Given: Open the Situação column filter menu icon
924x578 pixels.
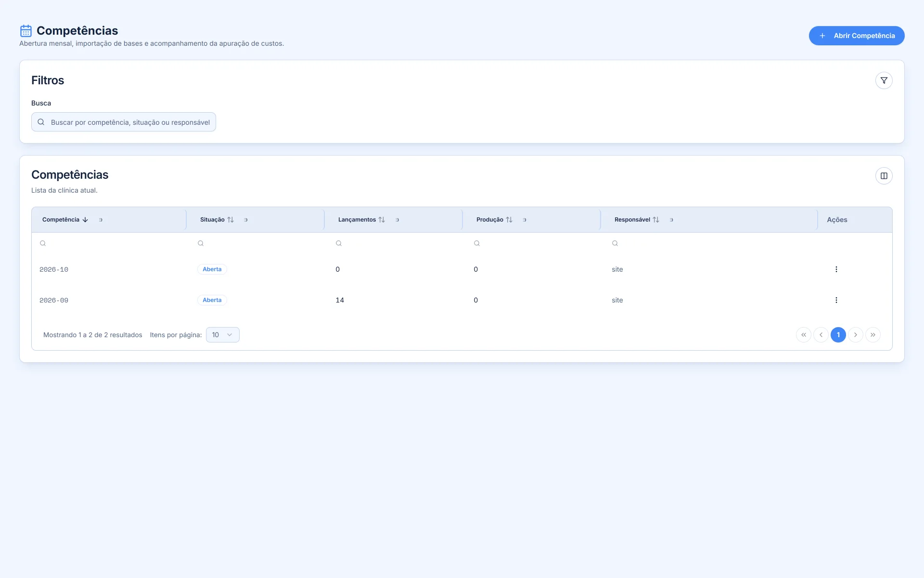Looking at the screenshot, I should pyautogui.click(x=245, y=220).
